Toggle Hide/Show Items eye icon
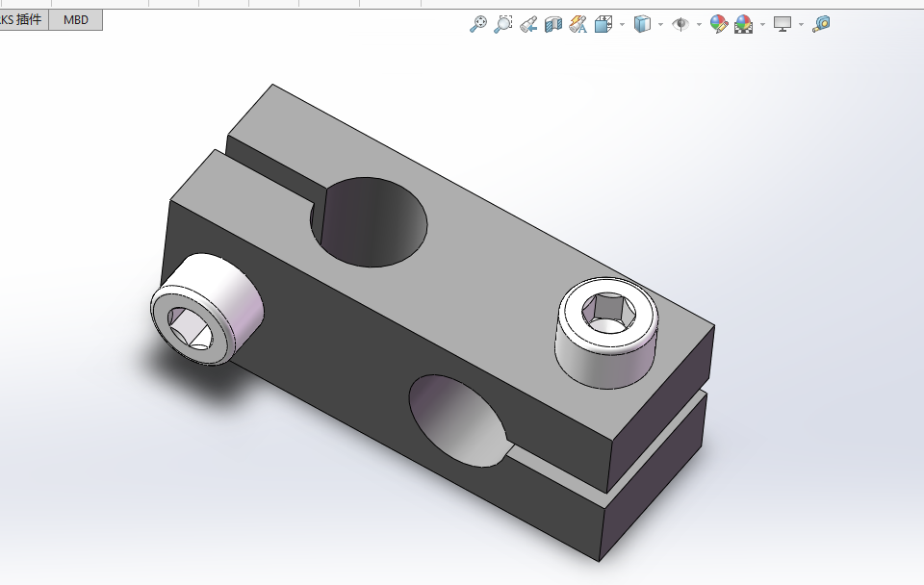The height and width of the screenshot is (585, 924). pyautogui.click(x=680, y=24)
